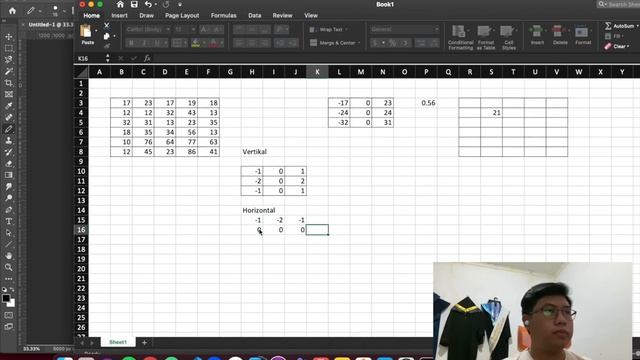Open the Cell Styles dropdown

coord(509,37)
